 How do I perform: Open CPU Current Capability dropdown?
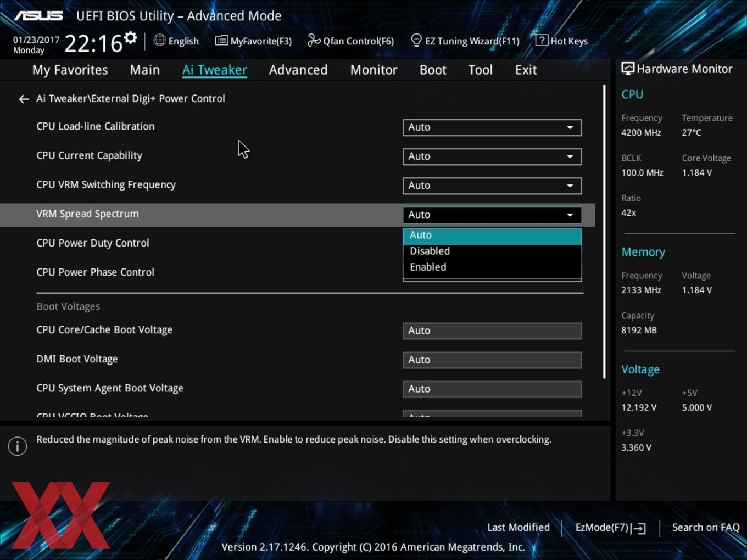point(492,156)
